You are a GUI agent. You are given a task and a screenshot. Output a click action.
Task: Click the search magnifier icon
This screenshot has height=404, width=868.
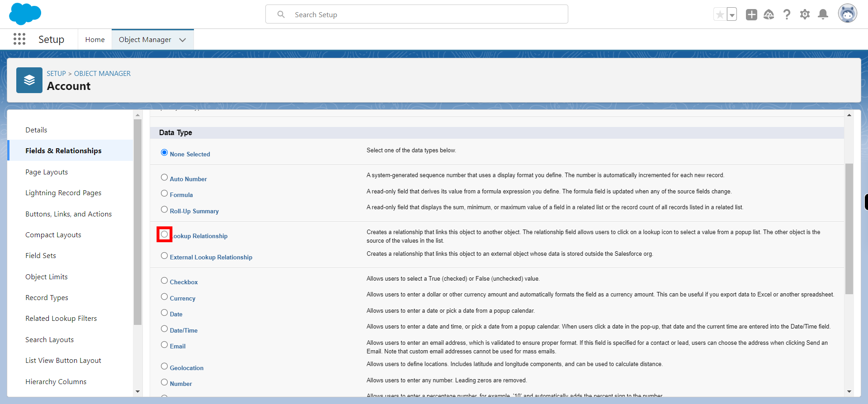(x=281, y=14)
